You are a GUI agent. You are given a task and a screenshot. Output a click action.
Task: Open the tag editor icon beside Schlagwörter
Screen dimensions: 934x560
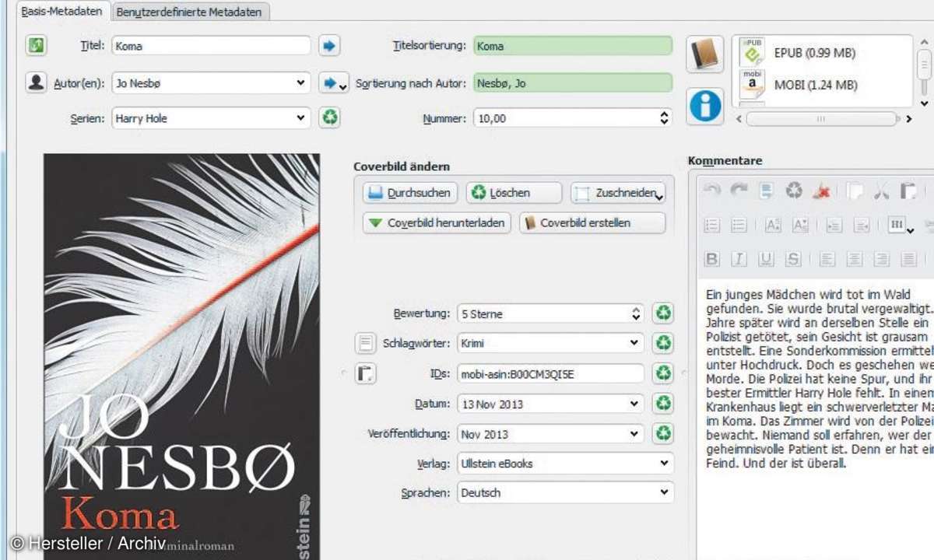(365, 343)
